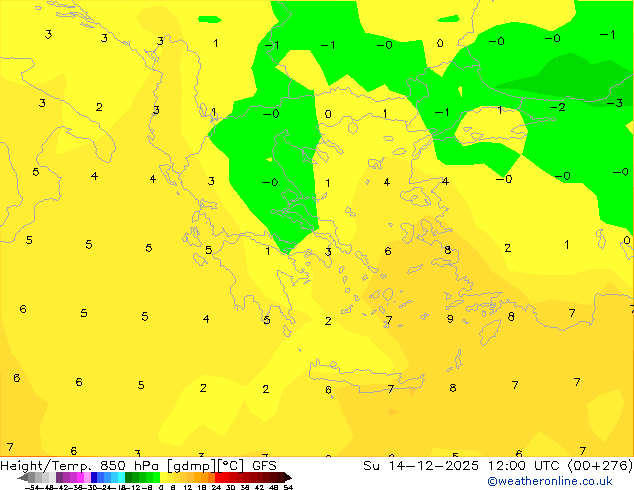634x490 pixels.
Task: Click the -3 temperature value on the map
Action: 615,103
